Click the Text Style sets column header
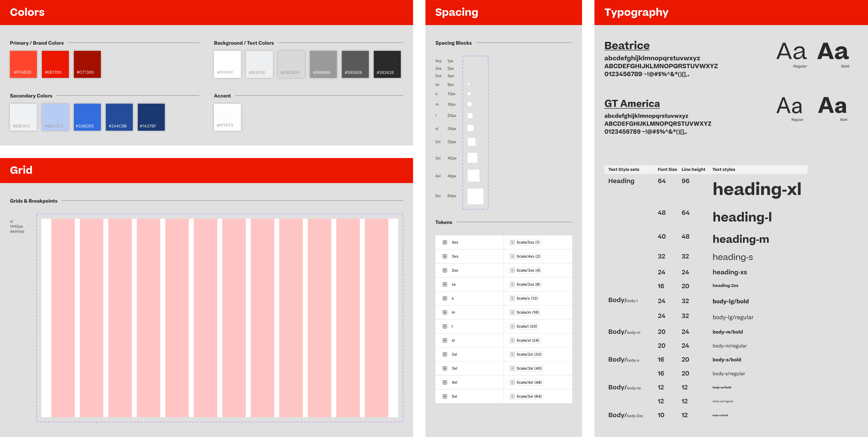The image size is (868, 437). (x=623, y=169)
